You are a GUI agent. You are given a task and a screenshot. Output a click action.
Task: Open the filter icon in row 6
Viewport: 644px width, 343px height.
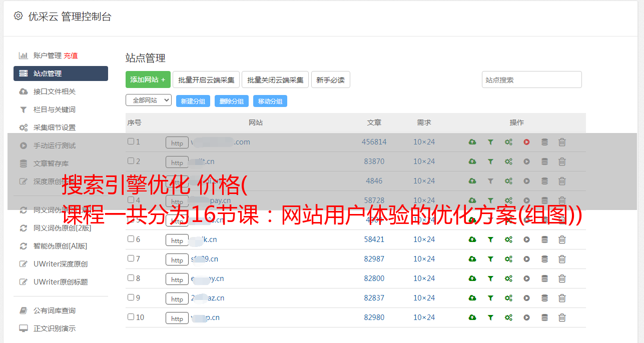490,239
